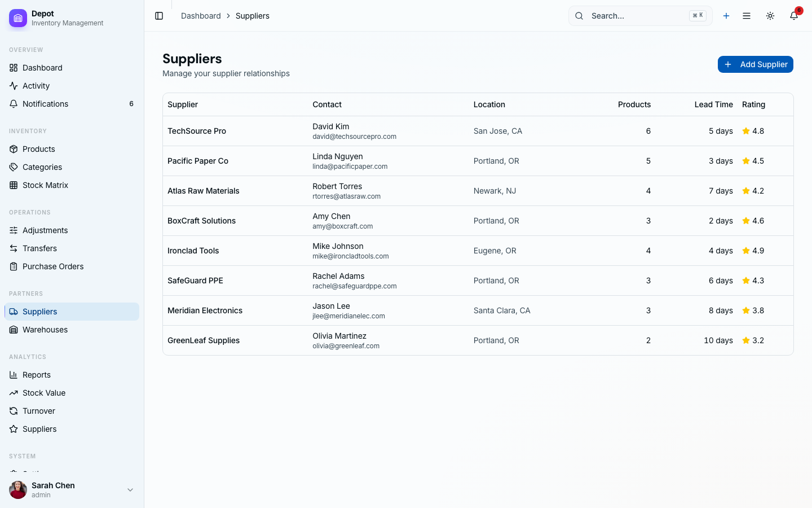This screenshot has height=508, width=812.
Task: Open the plus quick-add menu
Action: click(726, 16)
